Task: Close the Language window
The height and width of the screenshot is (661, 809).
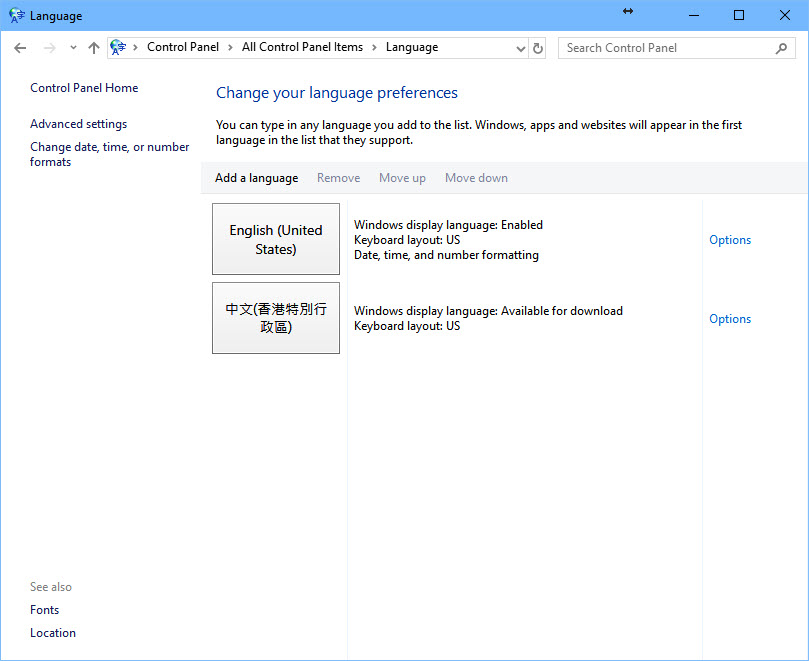Action: [x=785, y=15]
